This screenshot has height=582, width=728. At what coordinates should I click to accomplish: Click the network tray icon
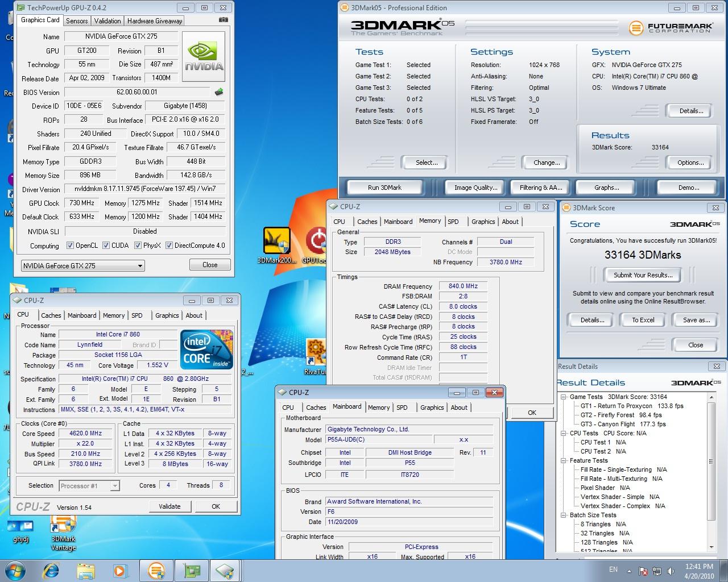(656, 571)
